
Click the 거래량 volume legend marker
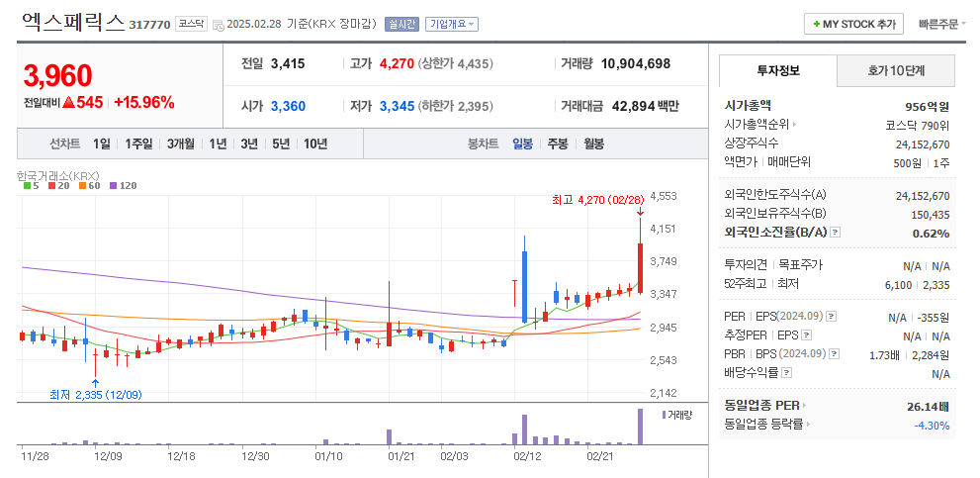coord(676,415)
